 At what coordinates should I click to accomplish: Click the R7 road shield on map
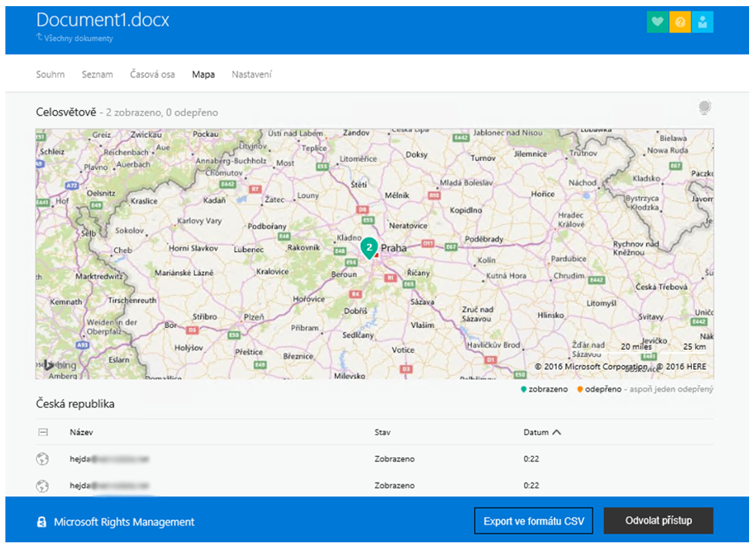255,189
